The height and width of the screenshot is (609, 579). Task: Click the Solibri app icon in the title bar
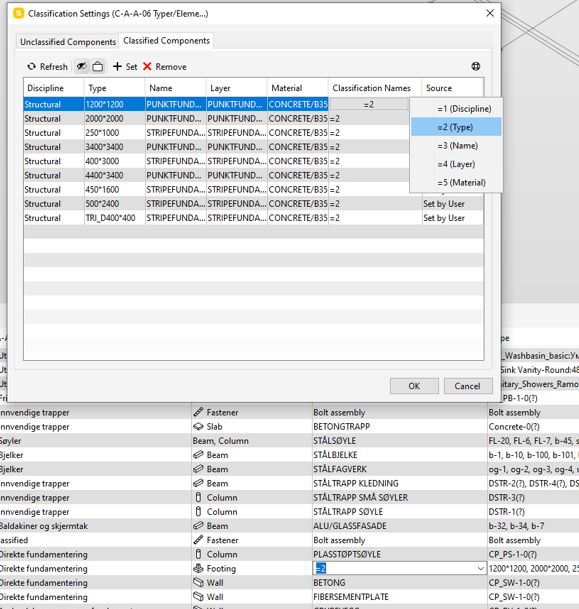(18, 13)
